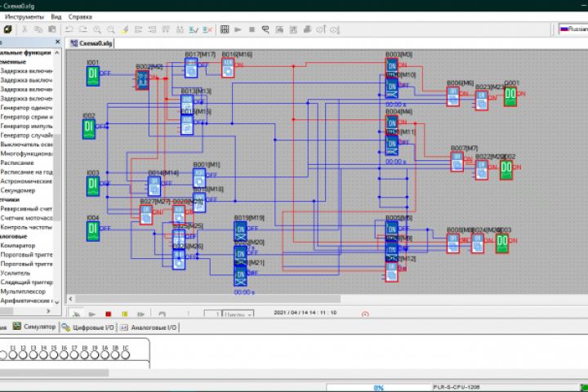Close the left function panel

56,42
